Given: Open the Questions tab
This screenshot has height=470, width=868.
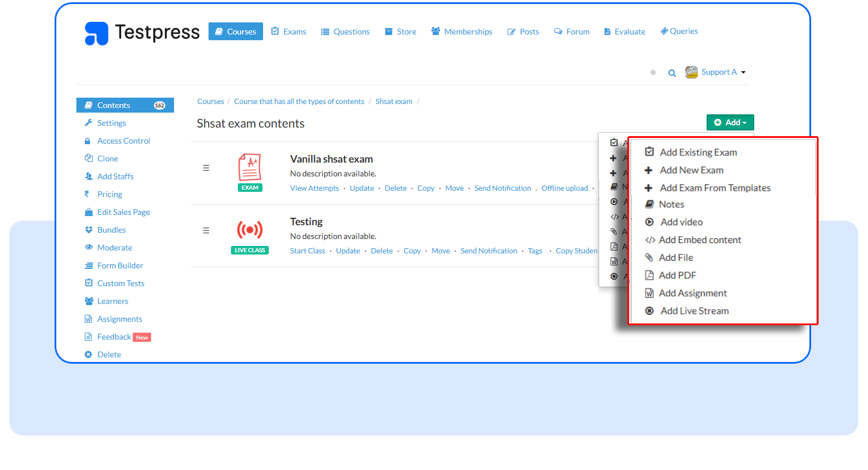Looking at the screenshot, I should point(345,32).
